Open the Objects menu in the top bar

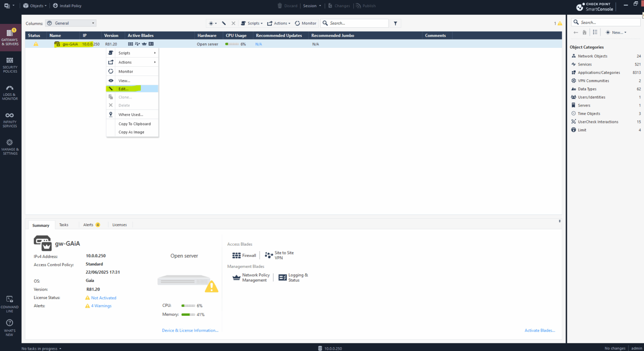tap(34, 5)
